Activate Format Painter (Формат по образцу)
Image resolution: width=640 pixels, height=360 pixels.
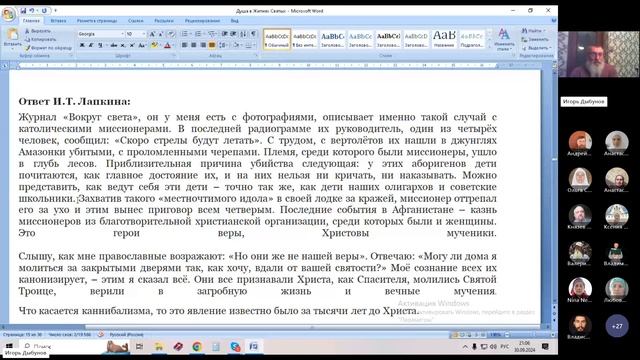click(48, 48)
